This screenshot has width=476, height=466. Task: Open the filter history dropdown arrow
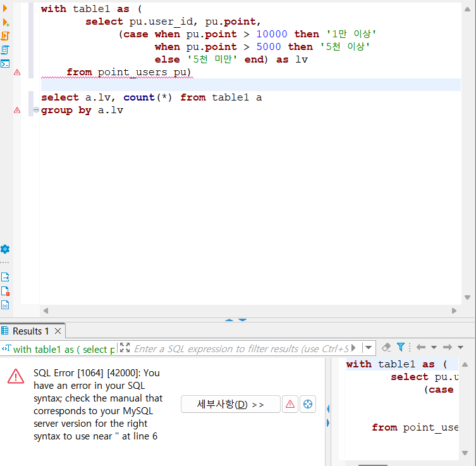(x=369, y=348)
